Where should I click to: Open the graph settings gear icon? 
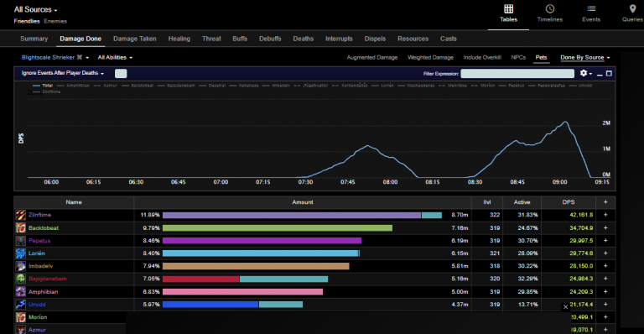pyautogui.click(x=584, y=73)
